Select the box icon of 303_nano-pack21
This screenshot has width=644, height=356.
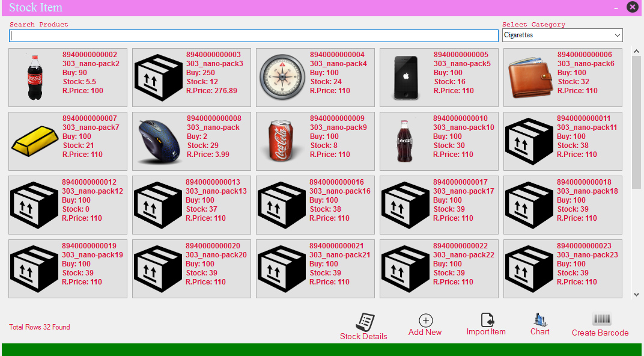pyautogui.click(x=282, y=269)
